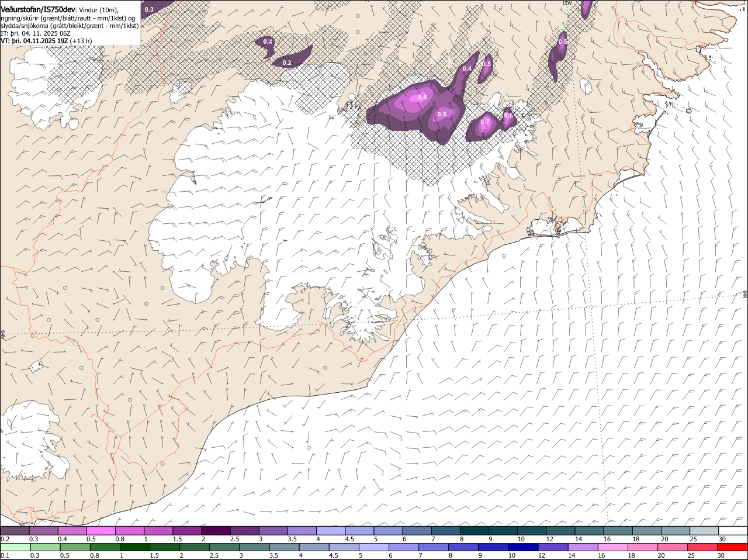The height and width of the screenshot is (560, 748).
Task: Click the top-row legend swatch between 0.3 and 0.4
Action: pos(44,531)
